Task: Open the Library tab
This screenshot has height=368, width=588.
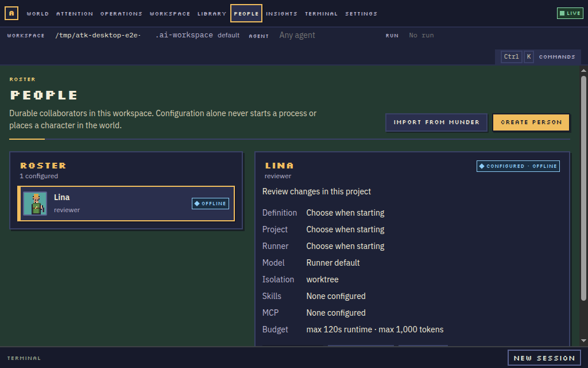Action: click(212, 14)
